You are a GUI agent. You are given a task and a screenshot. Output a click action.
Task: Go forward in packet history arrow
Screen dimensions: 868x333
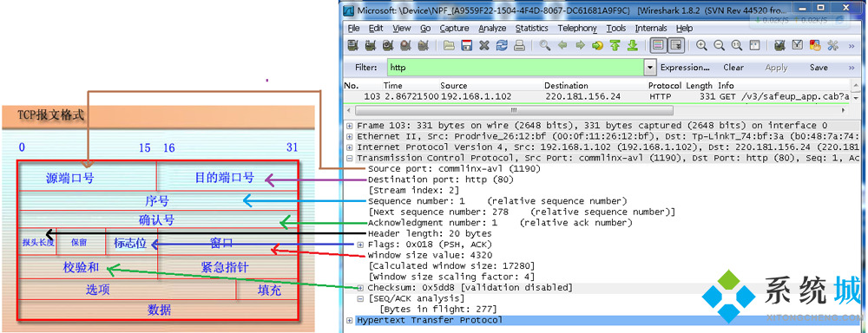[x=580, y=45]
